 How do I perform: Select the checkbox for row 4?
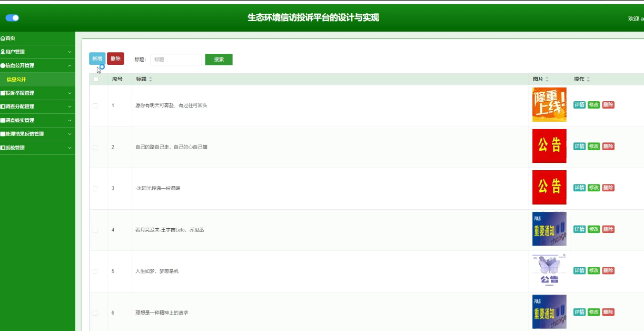95,230
